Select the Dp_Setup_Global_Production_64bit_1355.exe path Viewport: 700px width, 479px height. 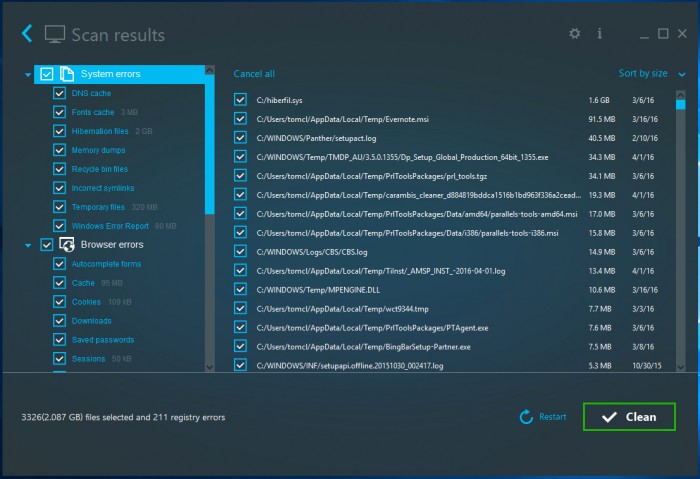[402, 157]
